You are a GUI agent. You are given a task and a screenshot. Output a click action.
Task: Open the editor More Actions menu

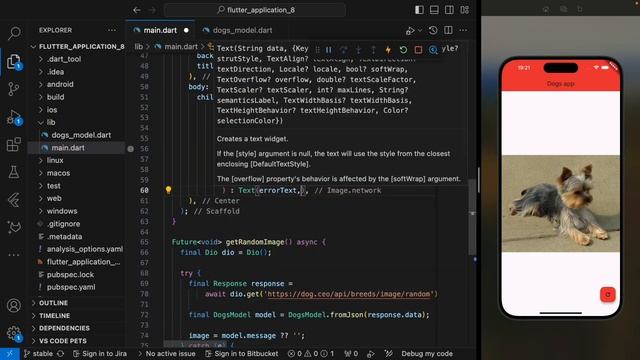(x=463, y=30)
